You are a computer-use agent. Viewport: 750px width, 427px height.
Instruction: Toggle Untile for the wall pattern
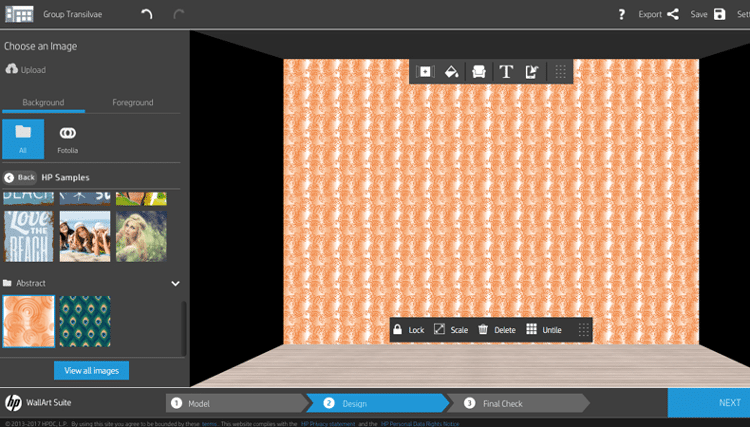(544, 329)
